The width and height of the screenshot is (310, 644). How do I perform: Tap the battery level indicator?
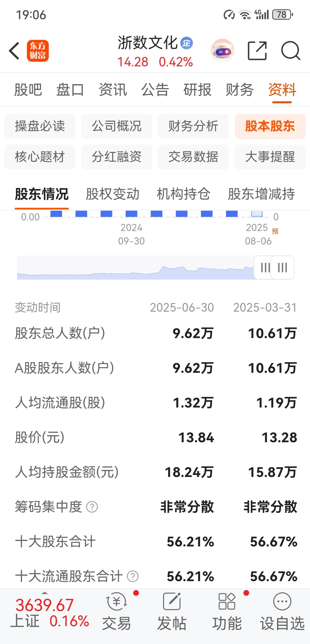[x=283, y=14]
